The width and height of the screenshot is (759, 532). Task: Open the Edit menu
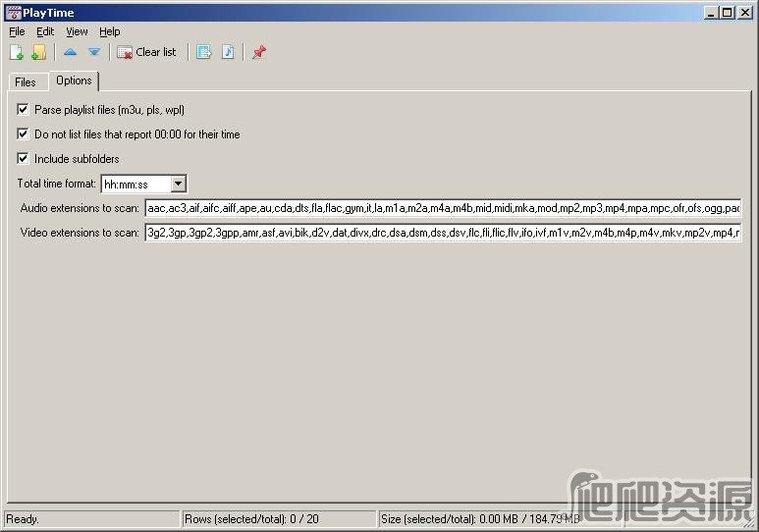(45, 31)
